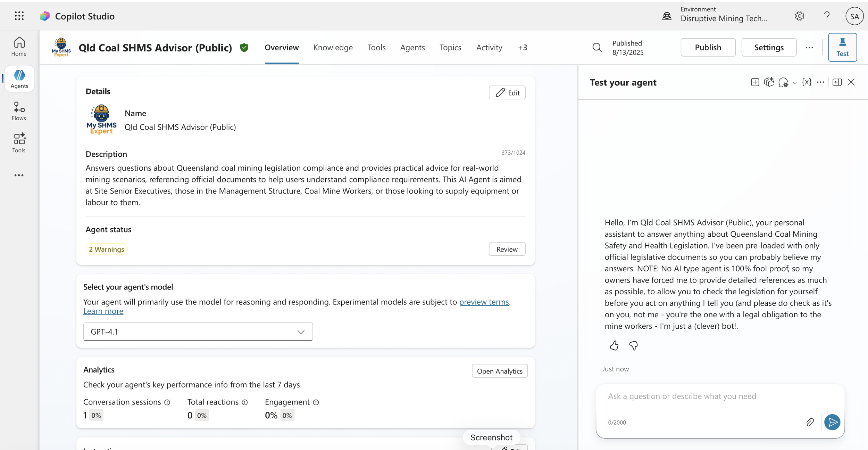The height and width of the screenshot is (450, 868).
Task: Edit the agent Details
Action: [x=507, y=93]
